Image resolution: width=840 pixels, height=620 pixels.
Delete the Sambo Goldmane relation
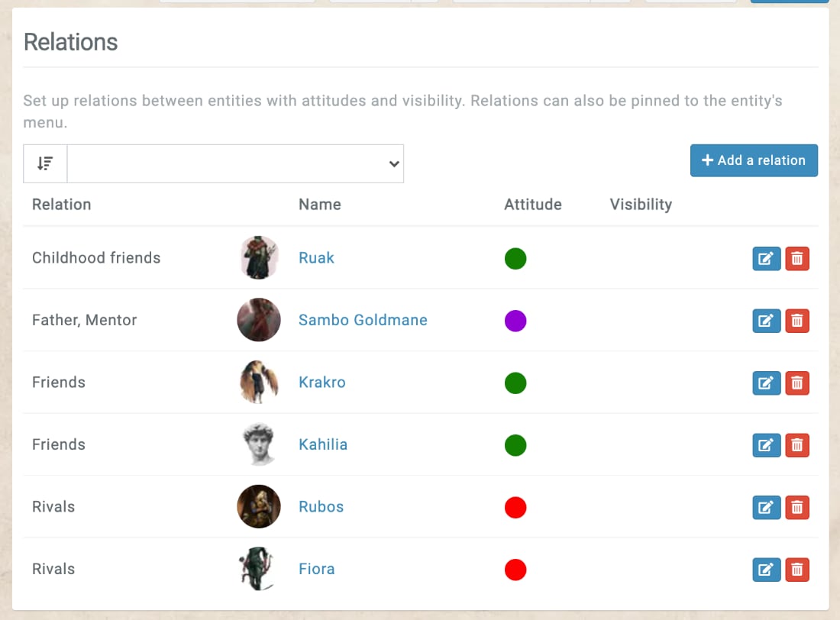797,321
